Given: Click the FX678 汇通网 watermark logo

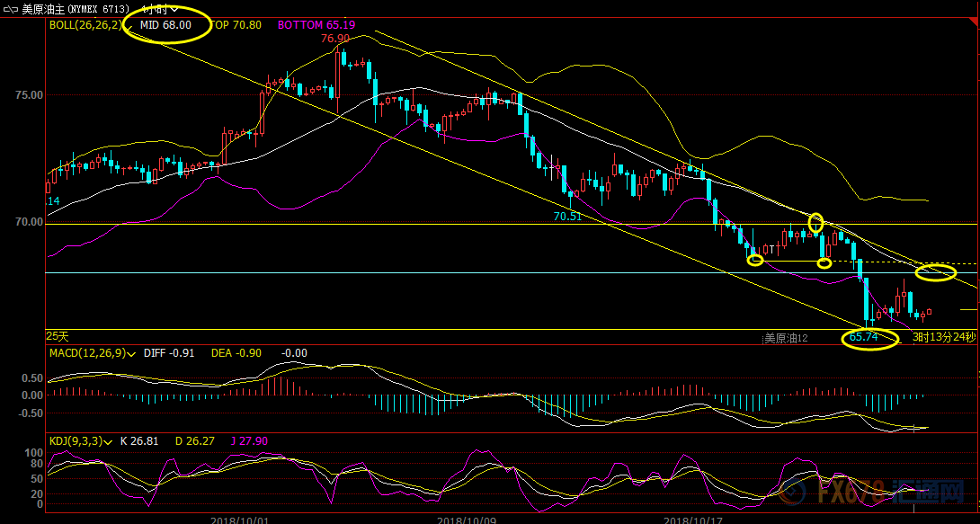Looking at the screenshot, I should (x=872, y=493).
